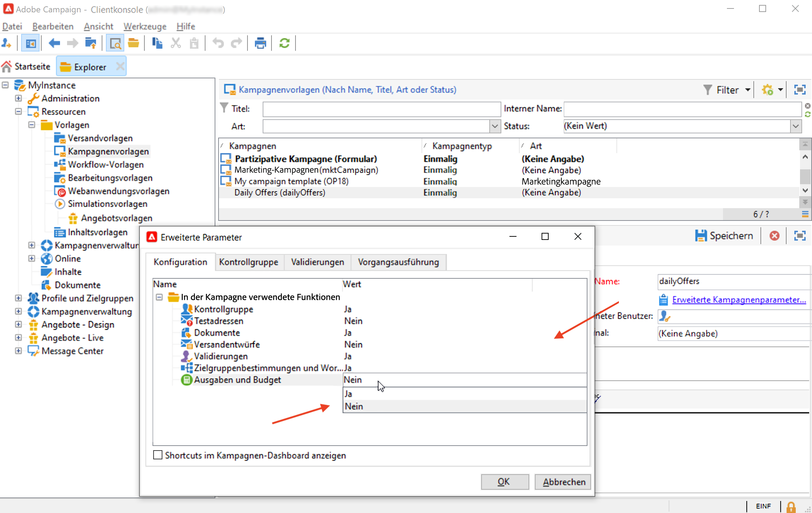The width and height of the screenshot is (812, 513).
Task: Click the copy icon in toolbar
Action: 157,43
